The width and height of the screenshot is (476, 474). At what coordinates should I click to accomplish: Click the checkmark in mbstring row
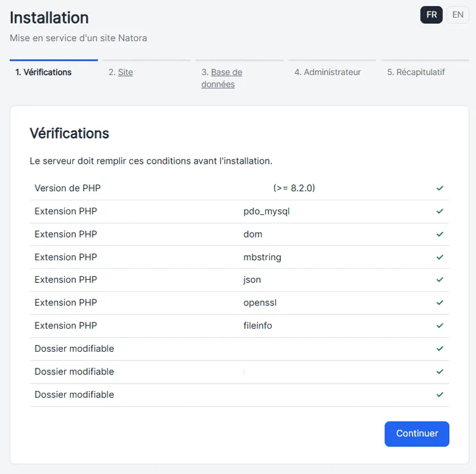(440, 257)
